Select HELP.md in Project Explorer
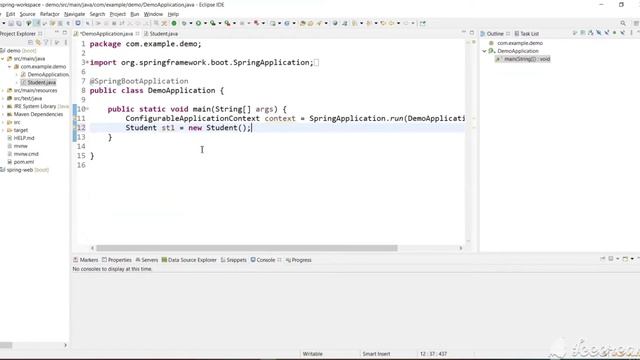Viewport: 640px width, 360px height. (21, 138)
